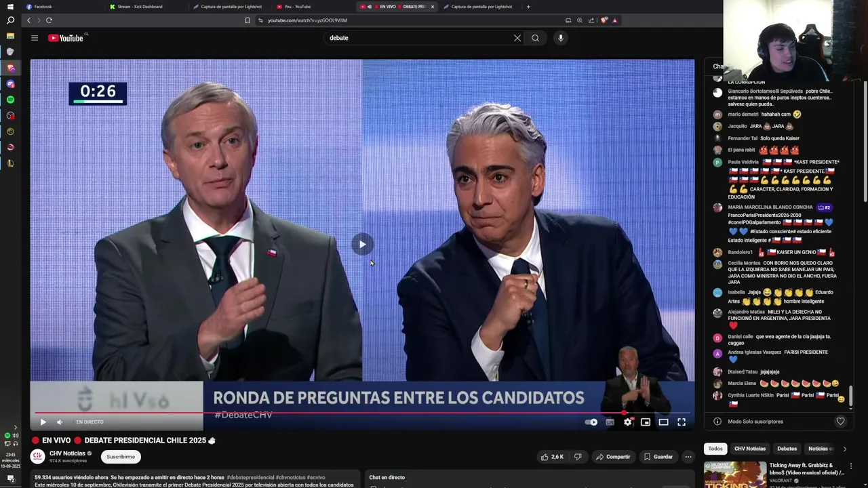Toggle the autoplay switch in the player
This screenshot has width=868, height=488.
pyautogui.click(x=591, y=422)
